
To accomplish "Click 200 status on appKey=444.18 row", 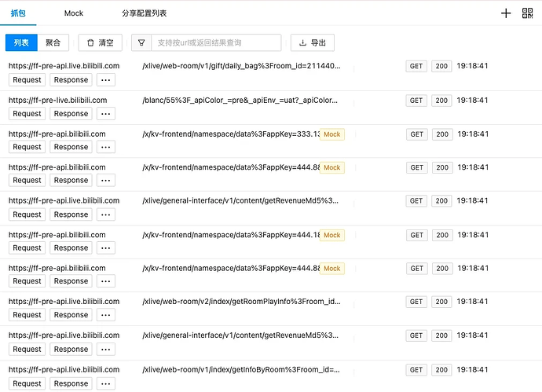I will click(x=442, y=236).
